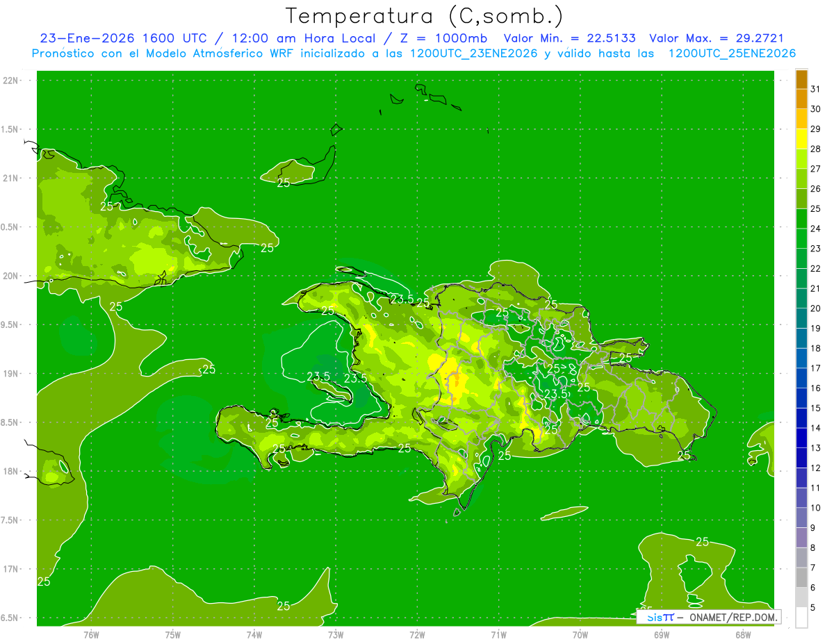The height and width of the screenshot is (644, 834).
Task: Click the white colorbar band below 5
Action: pos(801,618)
